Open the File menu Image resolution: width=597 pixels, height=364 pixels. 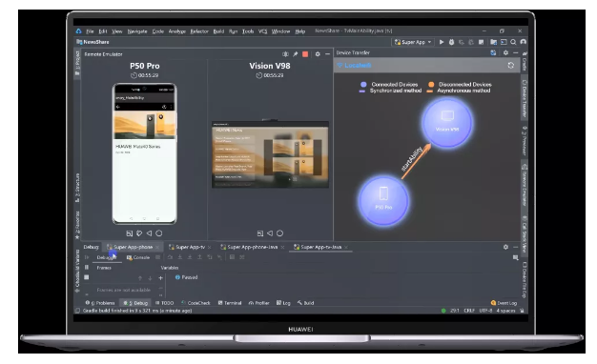[90, 31]
